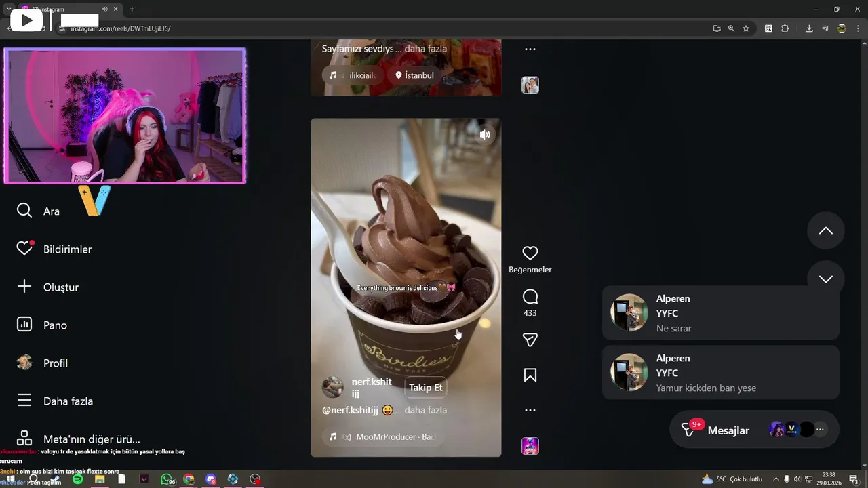Show hidden system tray icons

coord(776,479)
